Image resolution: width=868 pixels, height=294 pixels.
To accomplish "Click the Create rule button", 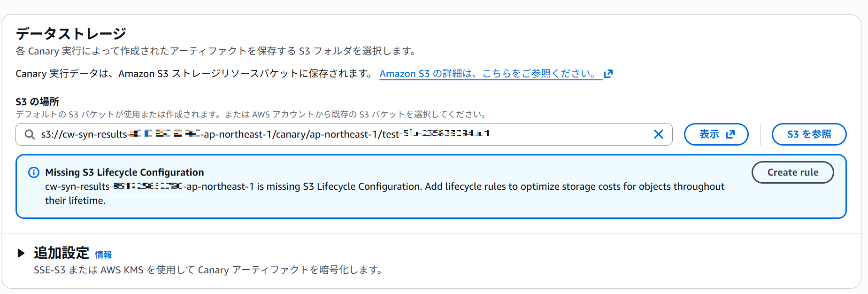I will (x=792, y=172).
